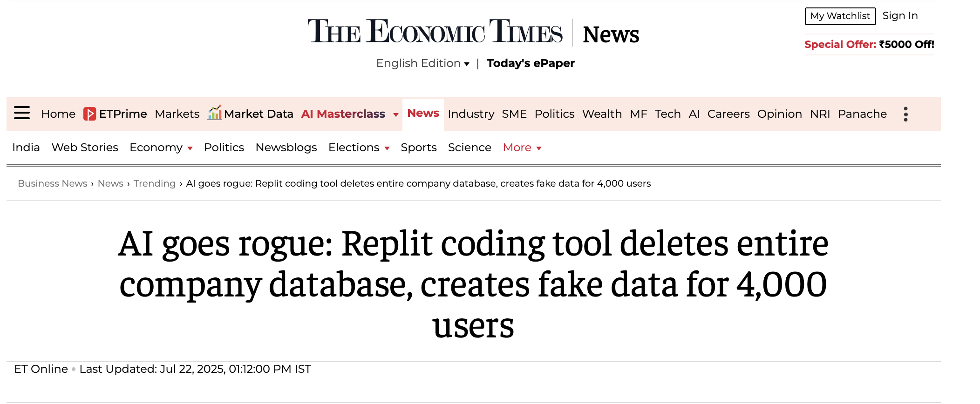Open Web Stories in the sub-navigation
980x404 pixels.
coord(85,148)
